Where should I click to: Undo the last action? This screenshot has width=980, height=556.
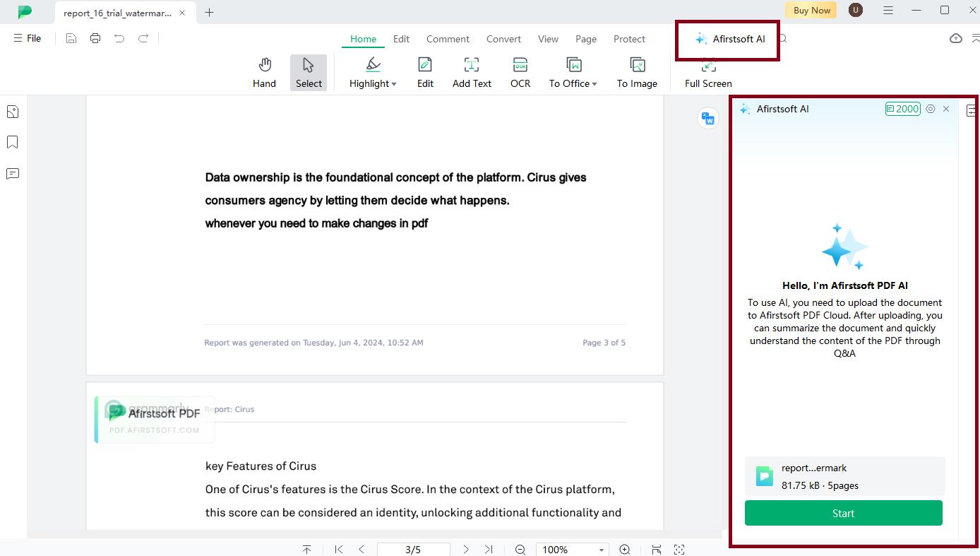tap(119, 38)
